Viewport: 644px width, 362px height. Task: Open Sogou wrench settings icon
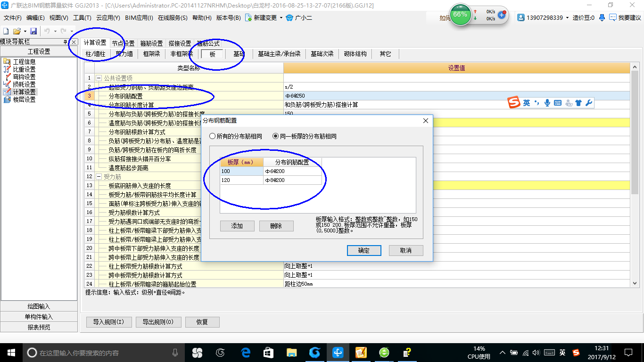tap(589, 103)
